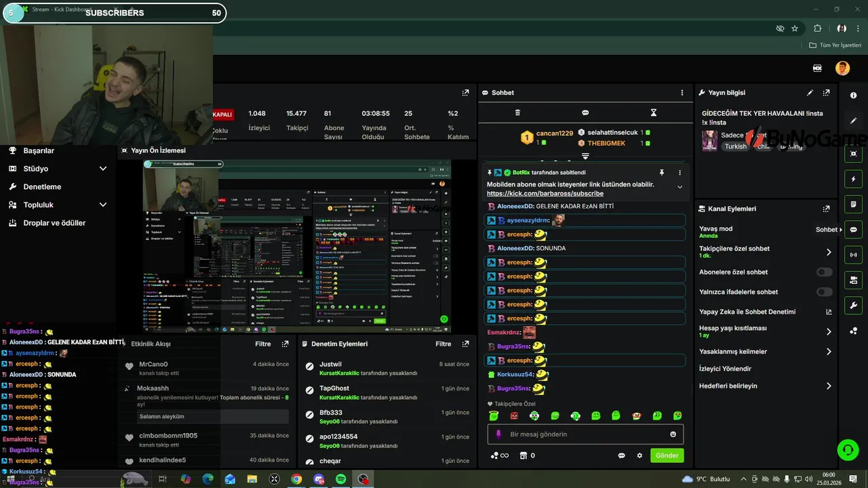The width and height of the screenshot is (868, 488).
Task: Click the trash icon to clear chat
Action: pyautogui.click(x=517, y=113)
